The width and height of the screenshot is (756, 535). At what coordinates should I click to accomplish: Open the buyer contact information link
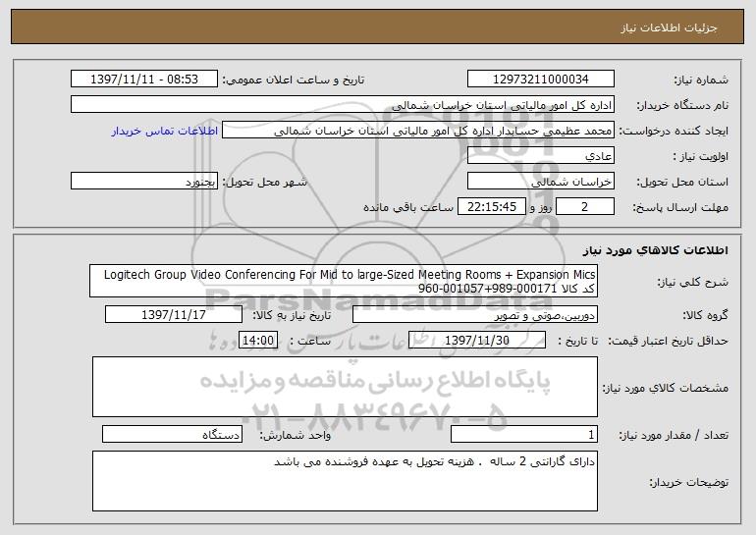coord(165,132)
